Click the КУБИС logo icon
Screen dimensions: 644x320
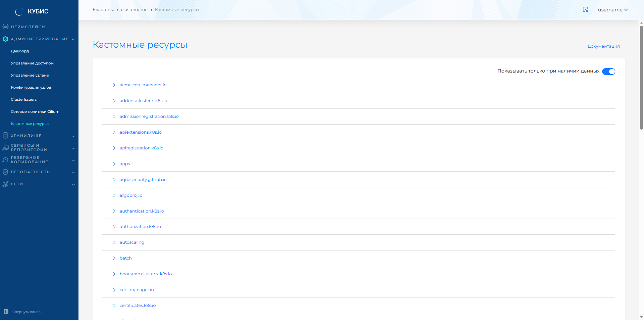coord(19,11)
